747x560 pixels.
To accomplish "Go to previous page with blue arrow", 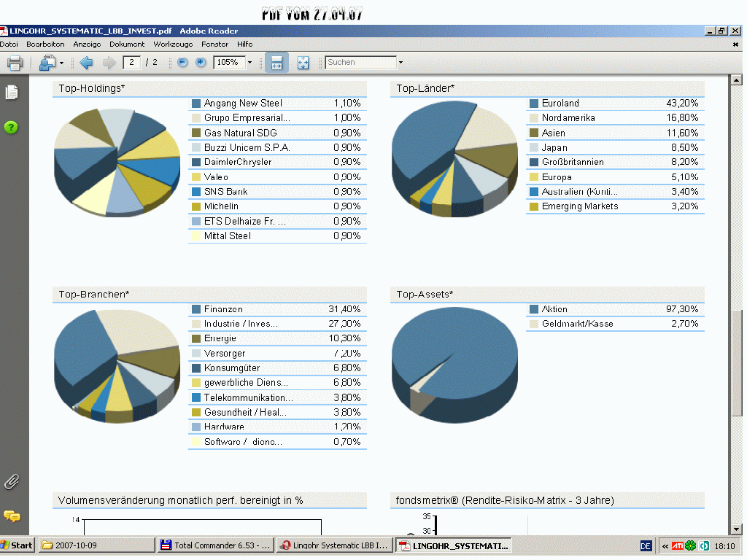I will (87, 63).
